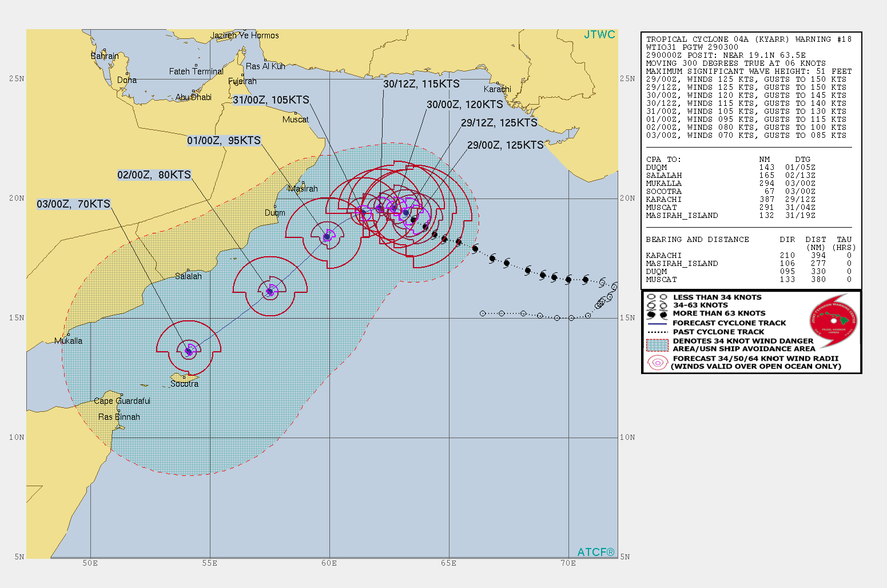Screen dimensions: 887x588
Task: Click the 'FORECAST CYCLONE TRACK' legend text
Action: (729, 323)
